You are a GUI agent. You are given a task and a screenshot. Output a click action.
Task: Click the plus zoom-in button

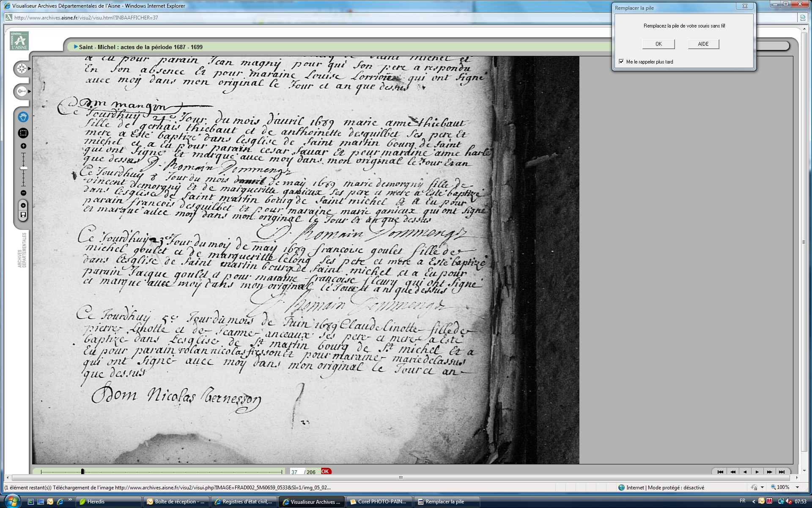click(x=23, y=146)
